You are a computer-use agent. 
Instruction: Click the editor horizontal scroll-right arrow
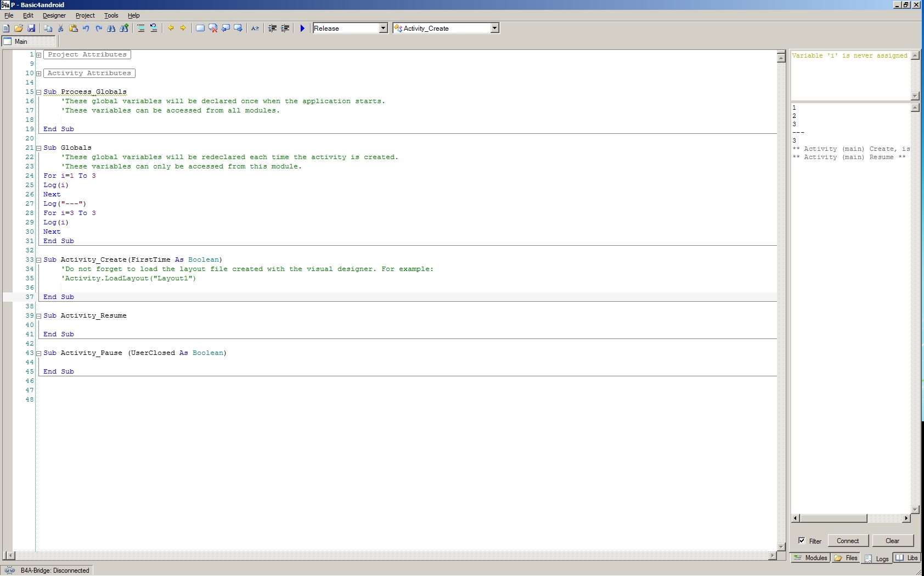[773, 556]
